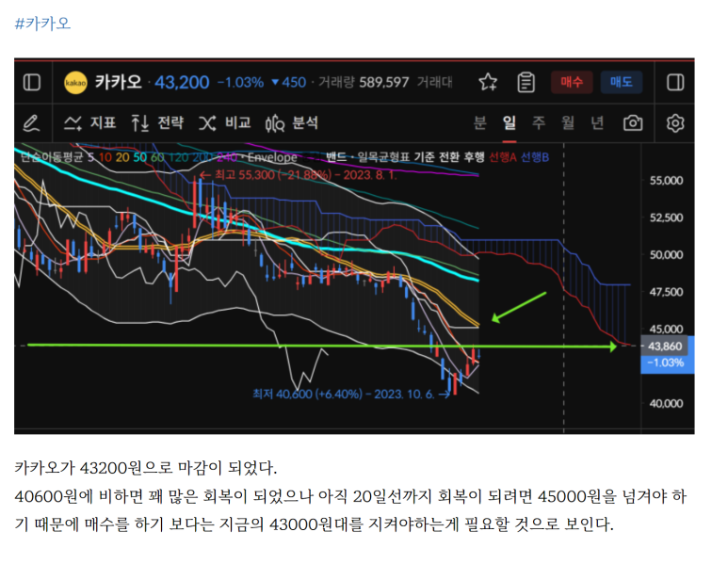This screenshot has width=728, height=564.
Task: Toggle the 10-day moving average label
Action: pos(105,157)
